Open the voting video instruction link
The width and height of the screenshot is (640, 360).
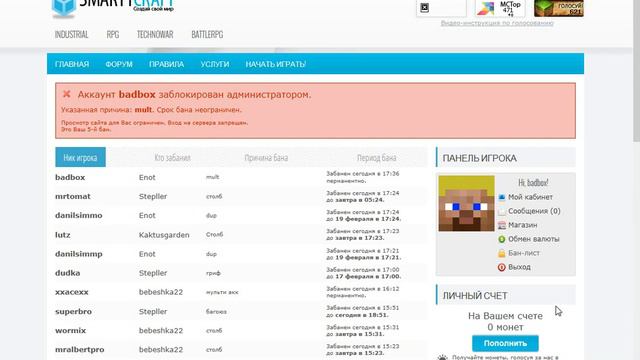tap(497, 23)
